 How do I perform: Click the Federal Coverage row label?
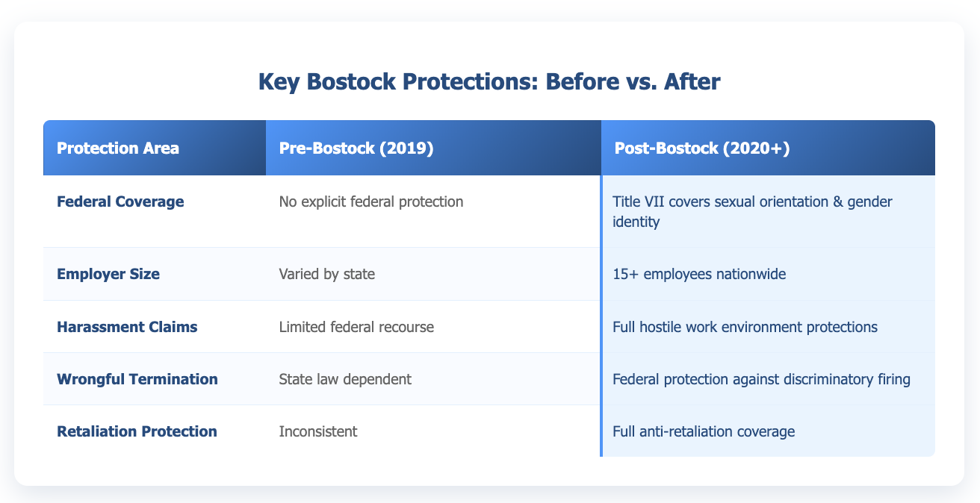point(120,201)
